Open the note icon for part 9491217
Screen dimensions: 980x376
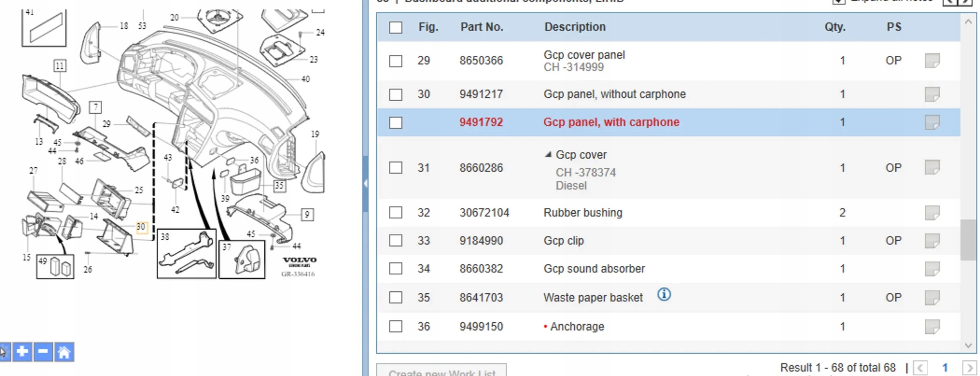tap(932, 94)
